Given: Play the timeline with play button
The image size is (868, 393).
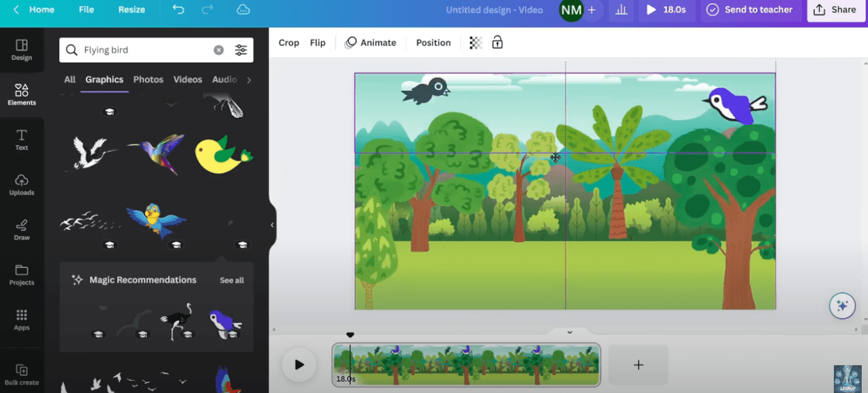Looking at the screenshot, I should (x=299, y=364).
